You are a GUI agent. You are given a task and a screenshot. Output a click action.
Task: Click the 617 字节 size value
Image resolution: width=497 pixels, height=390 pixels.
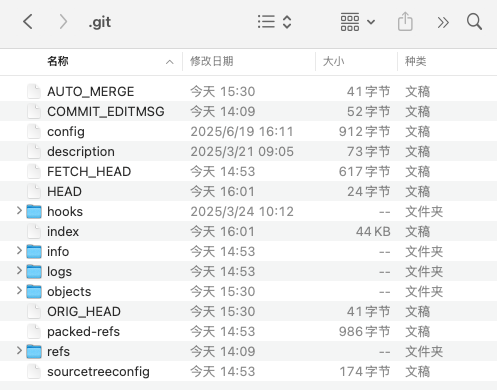364,172
